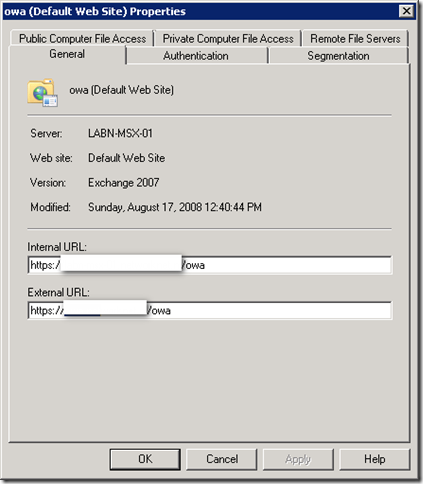The height and width of the screenshot is (484, 423).
Task: Switch to the Authentication tab
Action: pyautogui.click(x=196, y=56)
